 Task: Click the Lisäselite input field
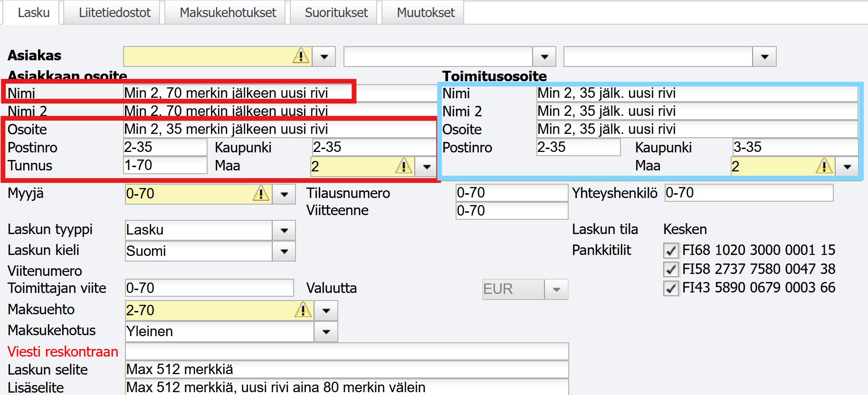click(x=347, y=387)
